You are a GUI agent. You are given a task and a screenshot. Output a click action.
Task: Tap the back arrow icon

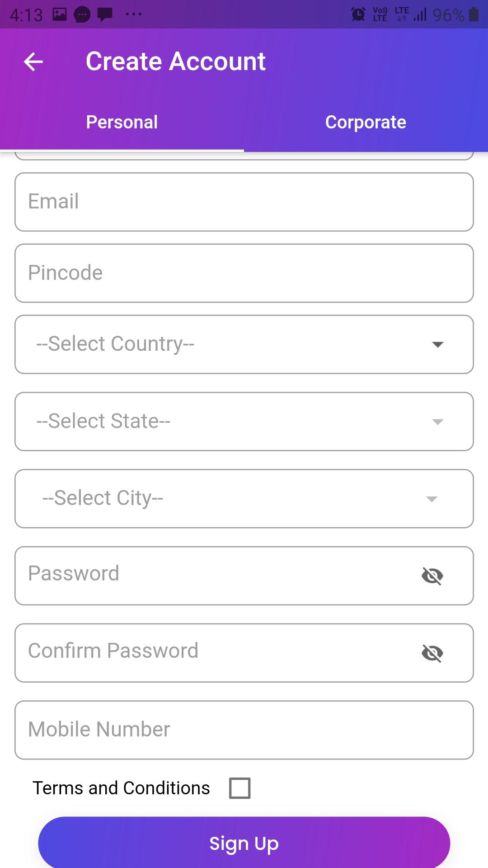click(x=33, y=61)
